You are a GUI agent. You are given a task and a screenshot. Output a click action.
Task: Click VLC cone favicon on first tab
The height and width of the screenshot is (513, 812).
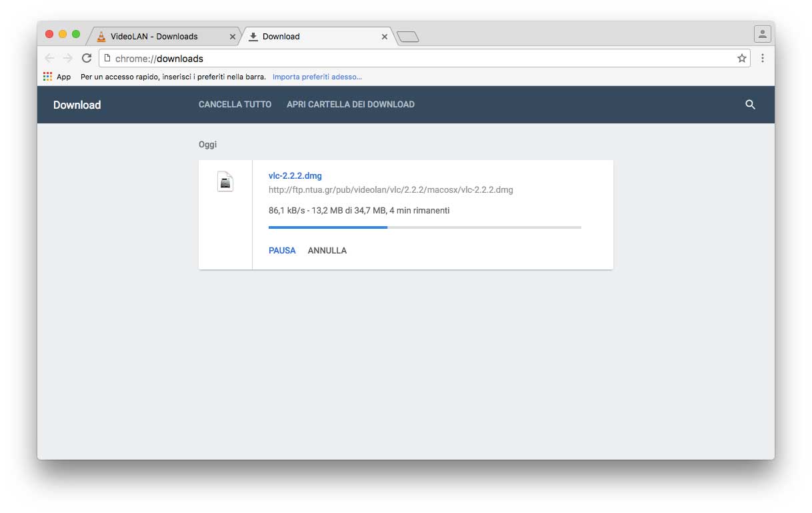(x=101, y=37)
